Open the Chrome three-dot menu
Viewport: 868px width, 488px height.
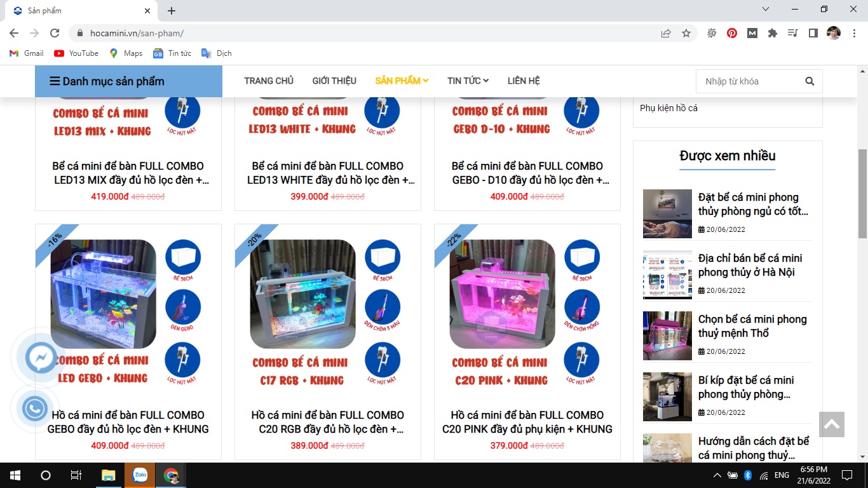[853, 33]
